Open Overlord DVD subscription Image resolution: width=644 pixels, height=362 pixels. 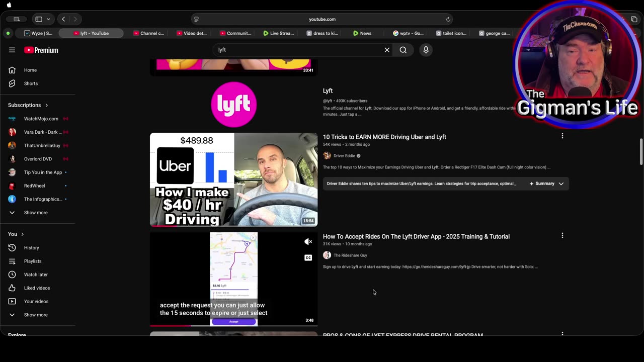(38, 159)
